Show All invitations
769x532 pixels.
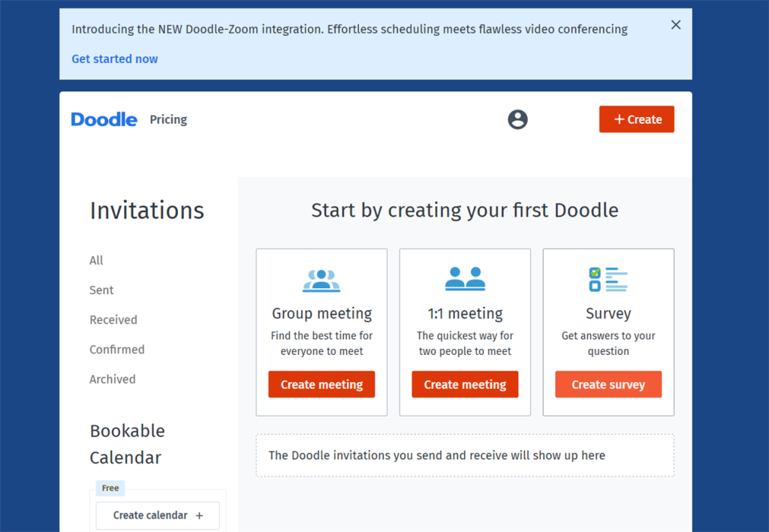coord(96,260)
